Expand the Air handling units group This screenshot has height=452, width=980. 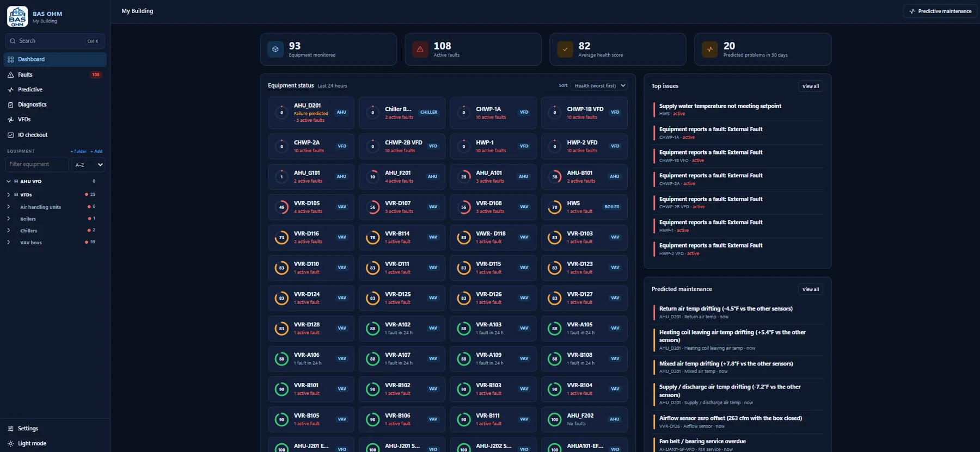coord(9,207)
